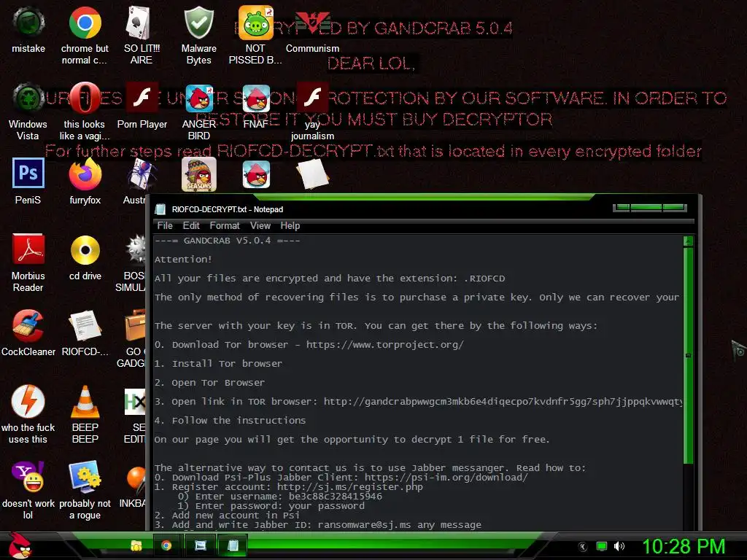
Task: Click username be3c88c328415946 text
Action: tap(336, 496)
